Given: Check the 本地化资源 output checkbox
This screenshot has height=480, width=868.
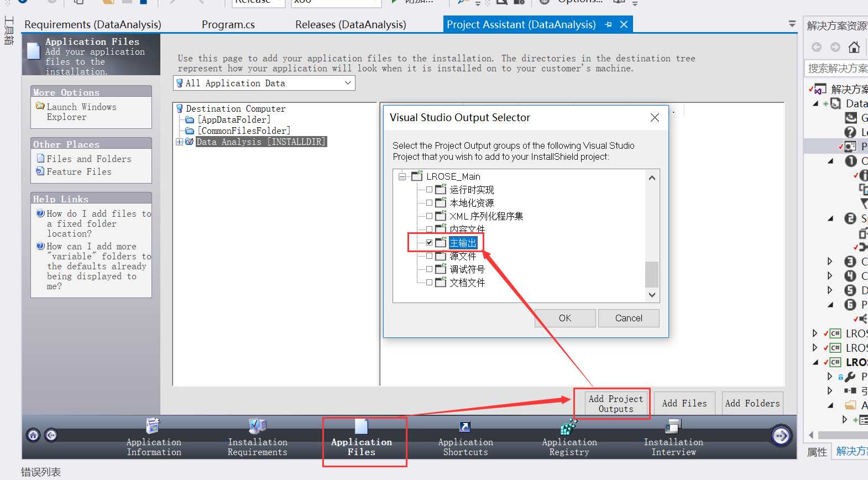Looking at the screenshot, I should pos(429,202).
